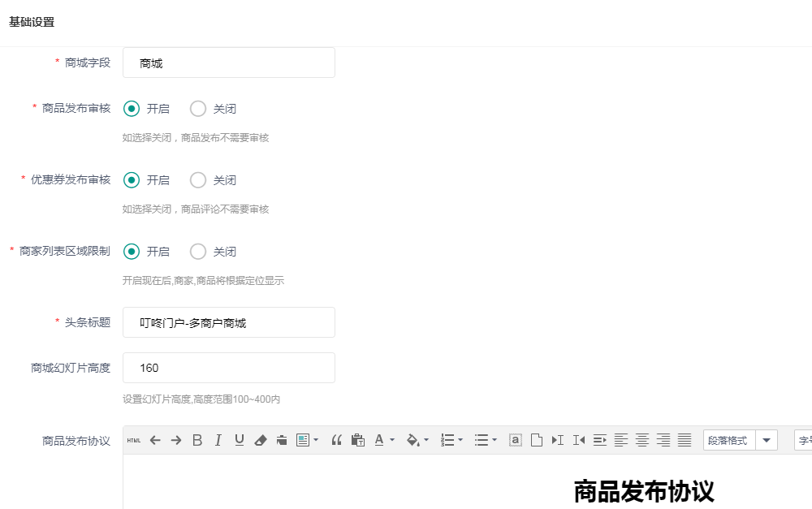Click hint 设置幻灯片高度,高度范围100~400内
The image size is (812, 509).
pyautogui.click(x=201, y=399)
